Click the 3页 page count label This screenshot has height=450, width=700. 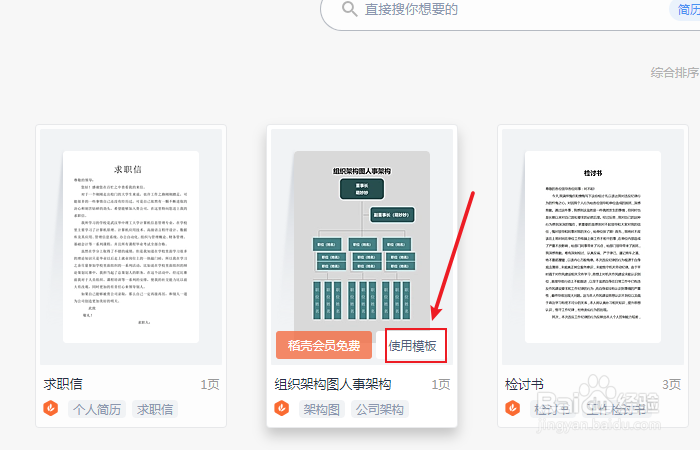(671, 384)
